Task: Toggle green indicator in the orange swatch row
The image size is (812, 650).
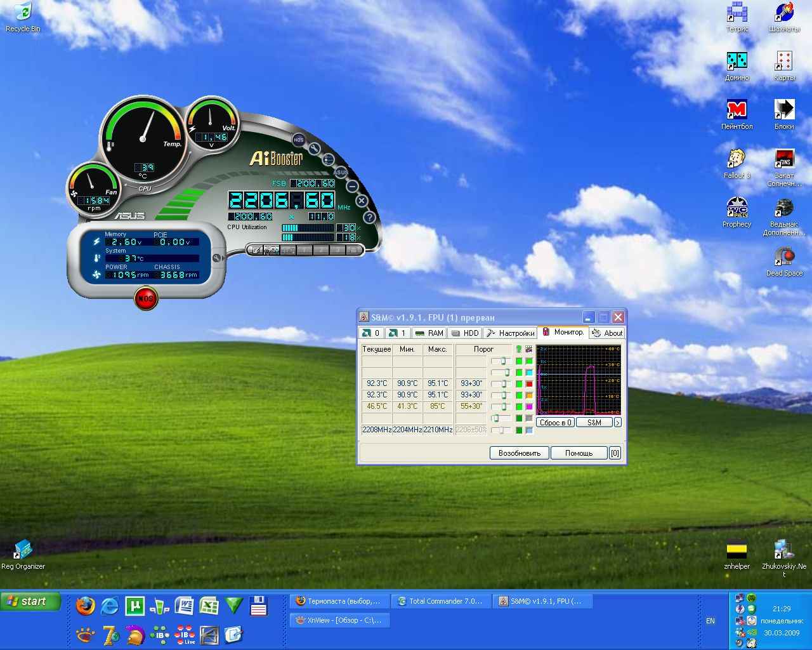Action: tap(519, 395)
